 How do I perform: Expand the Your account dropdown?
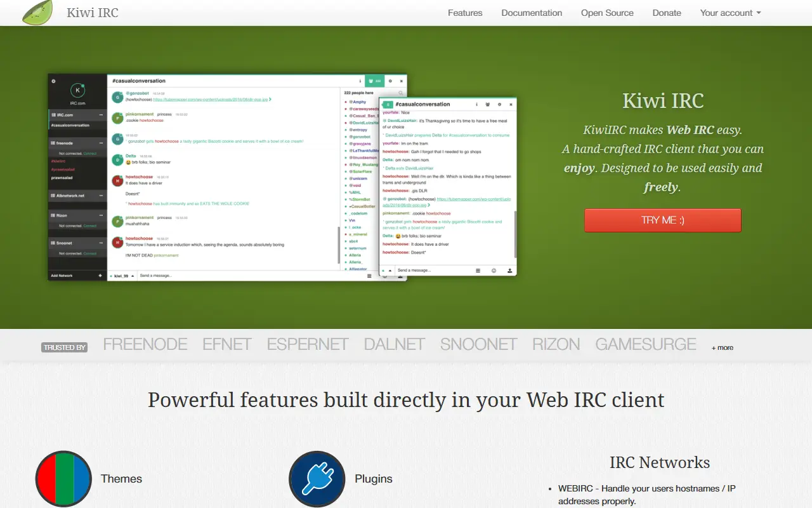730,13
